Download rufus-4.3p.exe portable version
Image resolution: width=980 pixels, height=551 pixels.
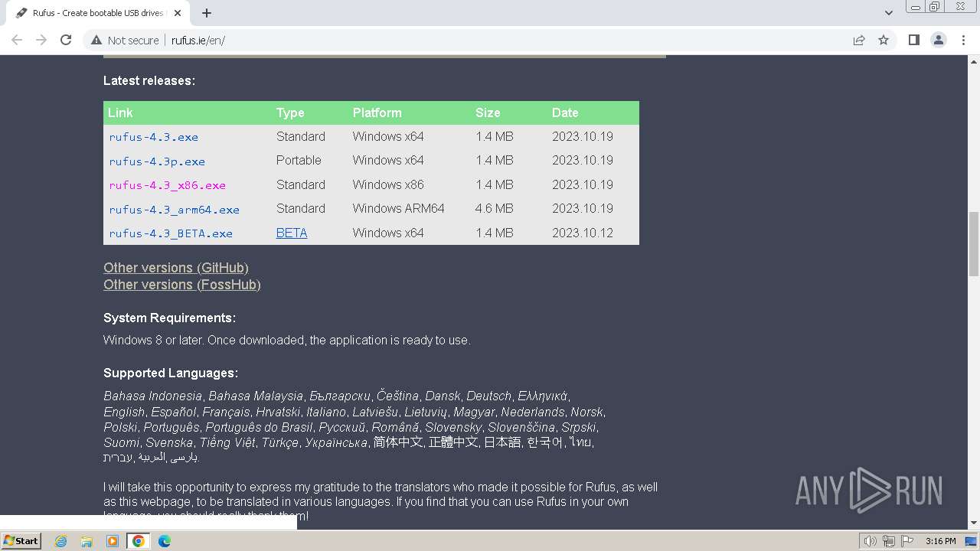click(157, 161)
